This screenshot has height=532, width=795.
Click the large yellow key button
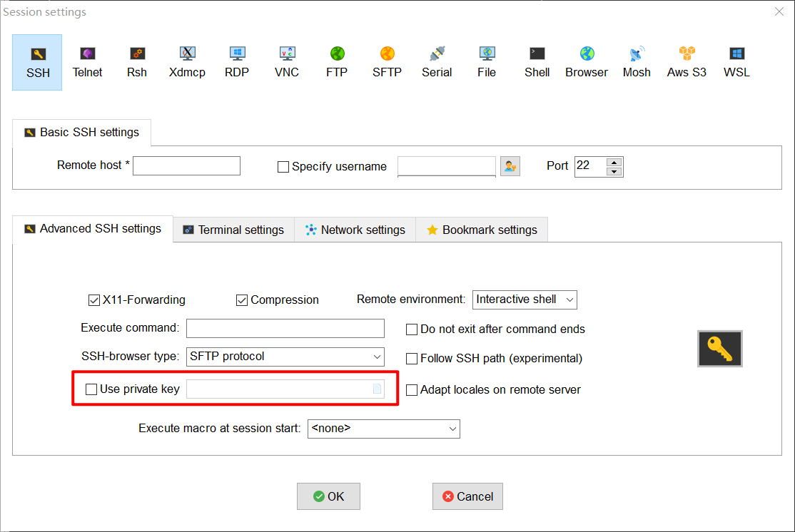[x=719, y=349]
